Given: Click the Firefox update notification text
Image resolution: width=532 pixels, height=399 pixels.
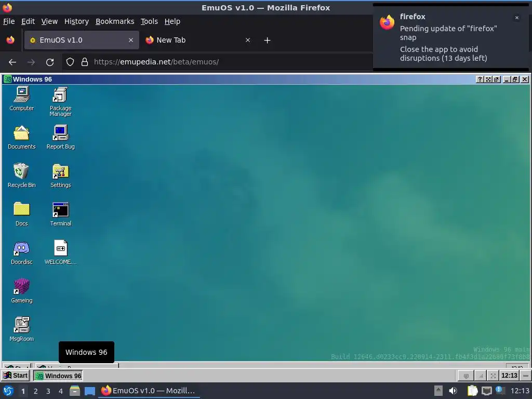Looking at the screenshot, I should (x=448, y=43).
